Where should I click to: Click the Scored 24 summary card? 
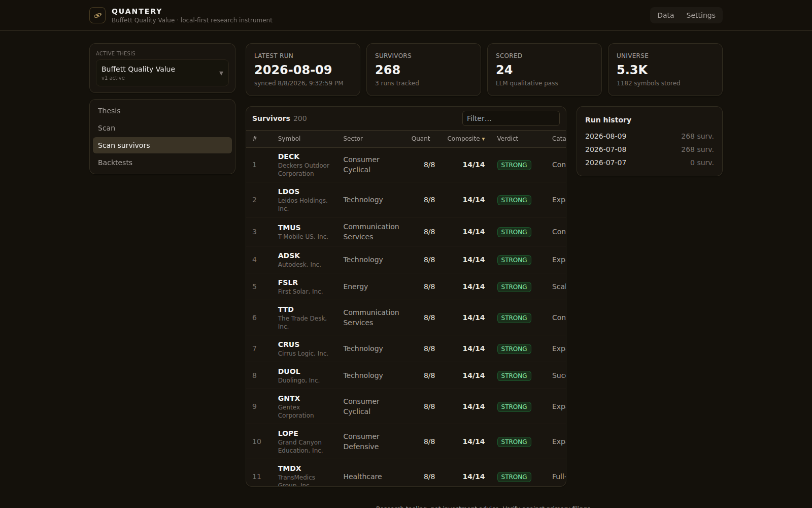pyautogui.click(x=545, y=70)
